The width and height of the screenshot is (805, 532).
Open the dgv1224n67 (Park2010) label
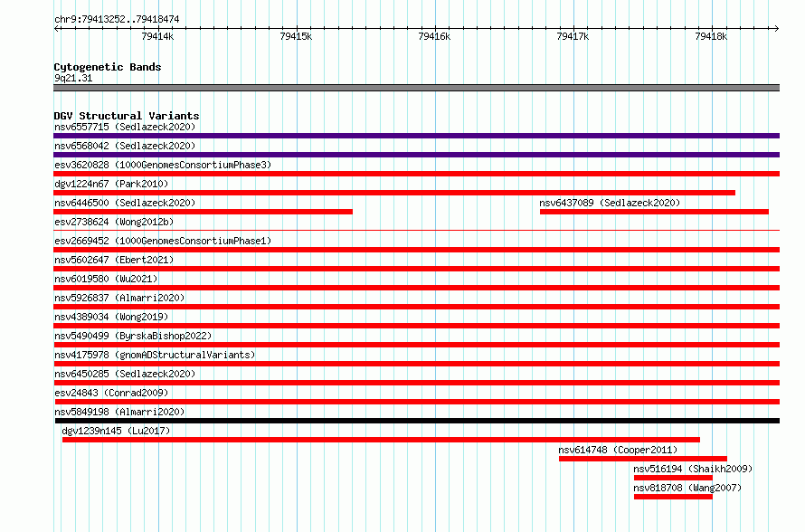tap(111, 184)
